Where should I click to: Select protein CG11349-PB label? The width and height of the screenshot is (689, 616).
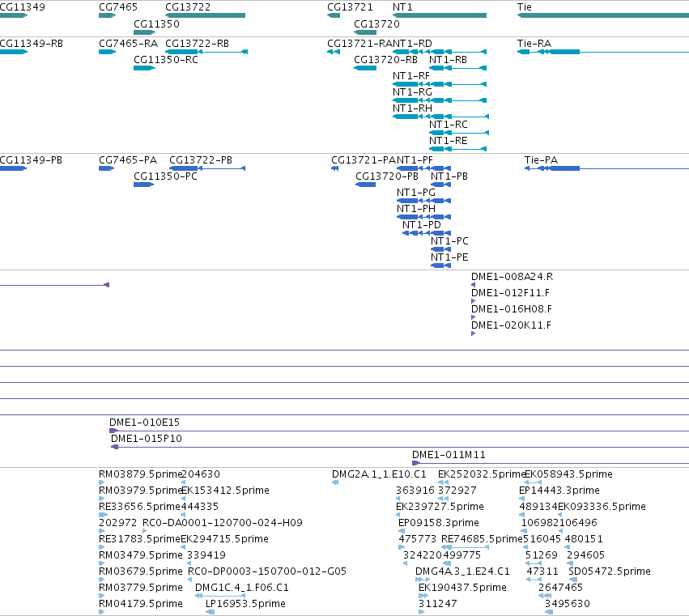(31, 160)
